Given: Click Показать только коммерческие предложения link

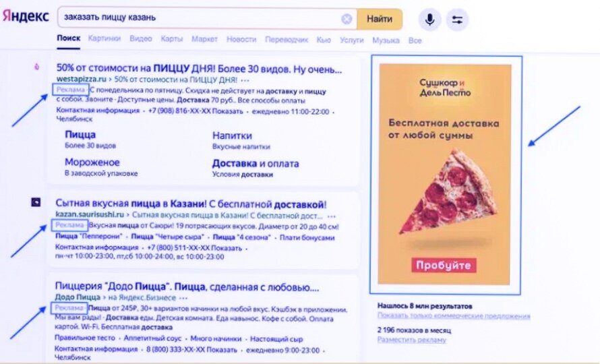Looking at the screenshot, I should click(x=454, y=315).
